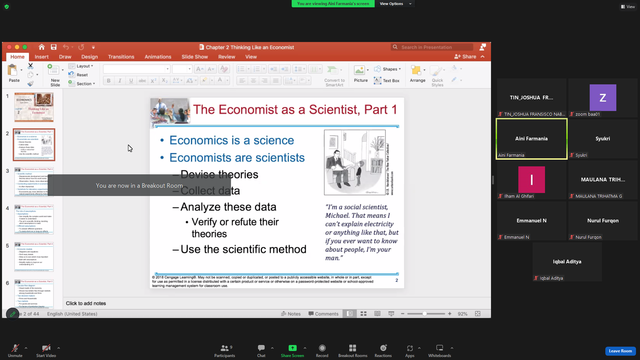640x360 pixels.
Task: Click zoom out minus button in status bar
Action: point(402,313)
